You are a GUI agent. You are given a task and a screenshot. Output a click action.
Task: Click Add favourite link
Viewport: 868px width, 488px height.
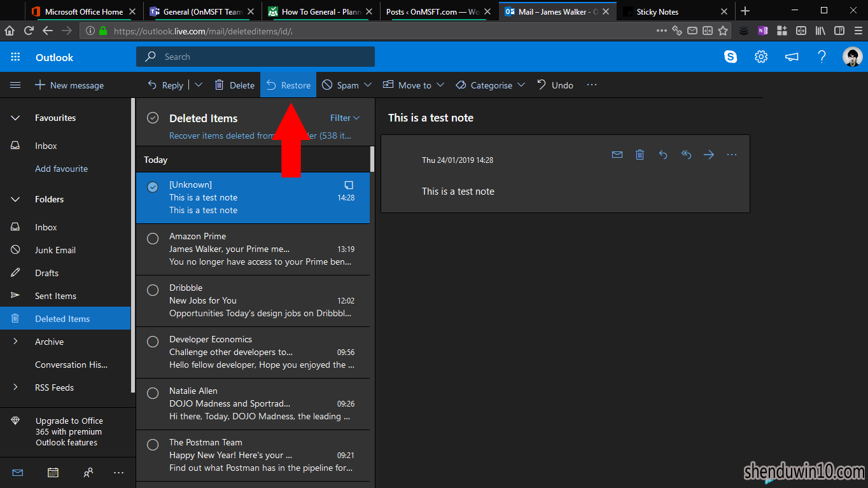(x=61, y=169)
